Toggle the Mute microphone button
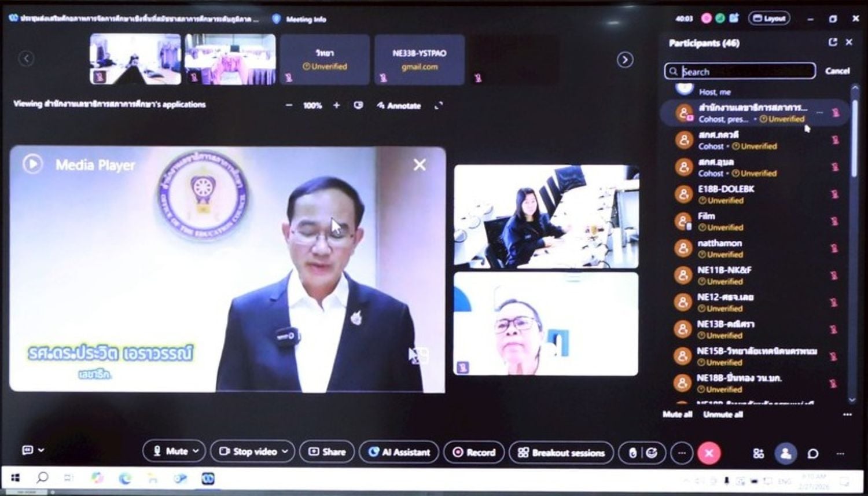The width and height of the screenshot is (868, 496). pyautogui.click(x=170, y=451)
